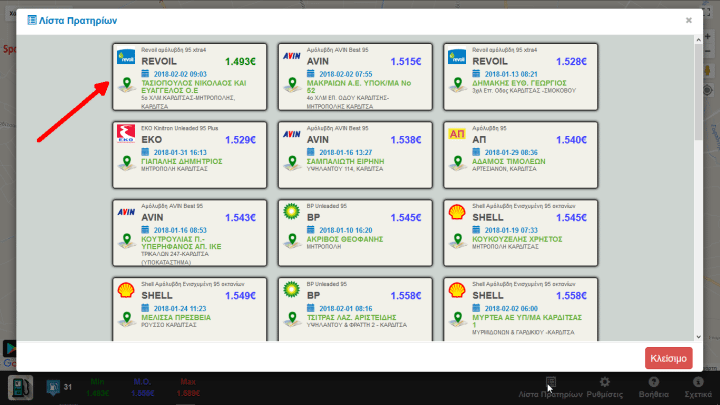Click the Shell logo on the 1.545€ card
720x405 pixels.
457,212
